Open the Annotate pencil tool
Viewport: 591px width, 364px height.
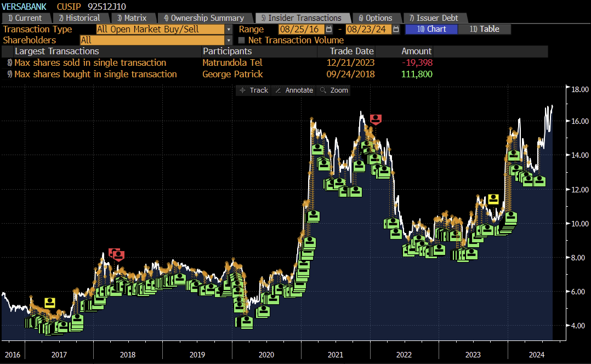click(293, 90)
